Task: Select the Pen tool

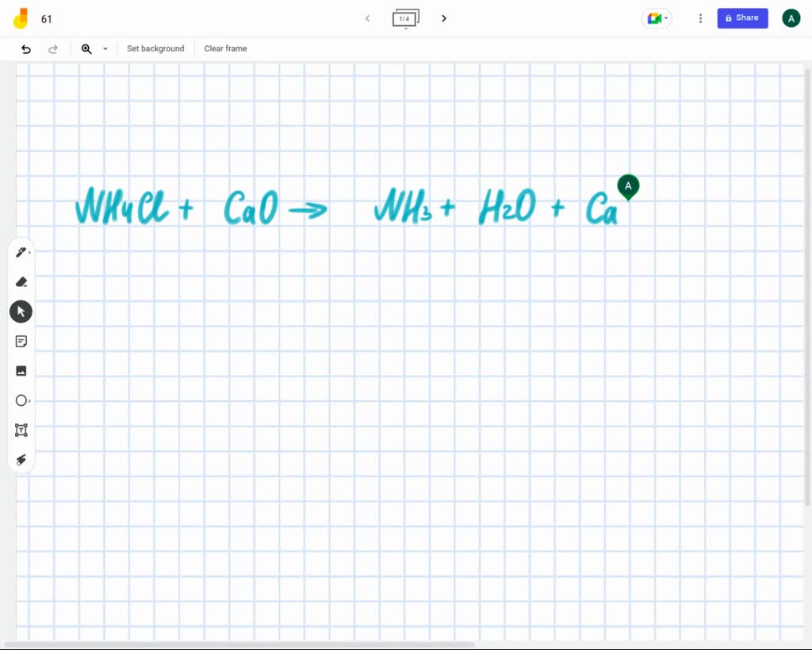Action: click(x=21, y=251)
